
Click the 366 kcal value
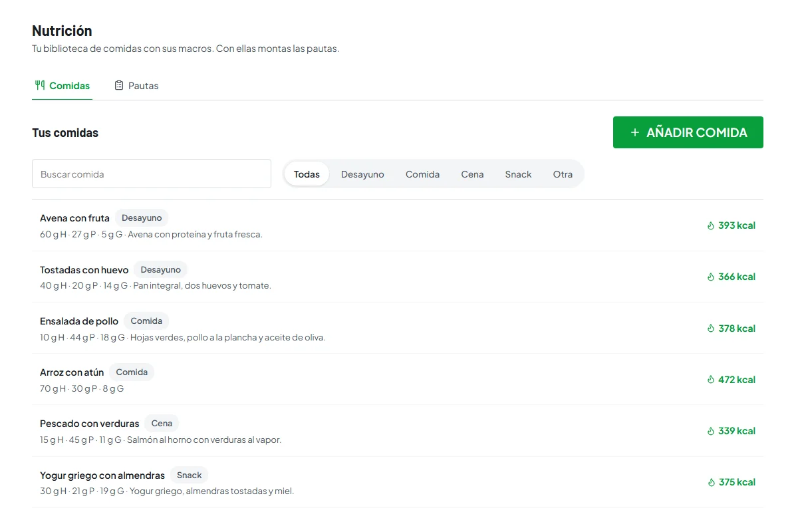[737, 277]
